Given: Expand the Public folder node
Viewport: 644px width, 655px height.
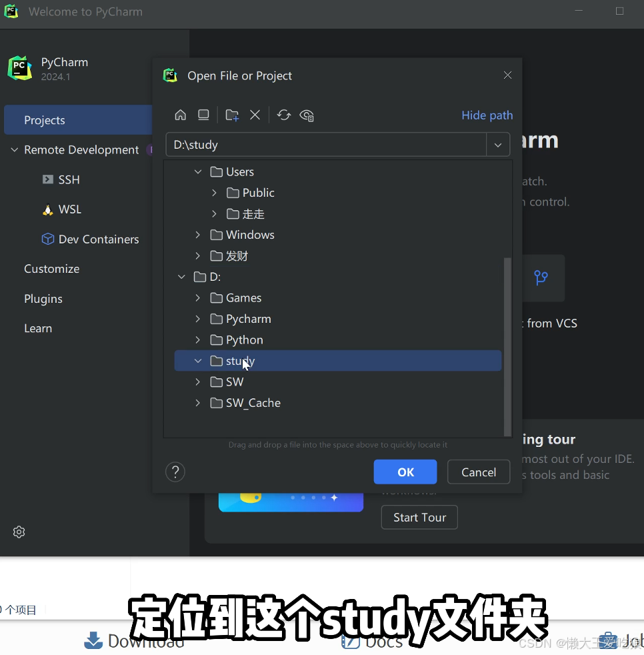Looking at the screenshot, I should click(x=214, y=193).
